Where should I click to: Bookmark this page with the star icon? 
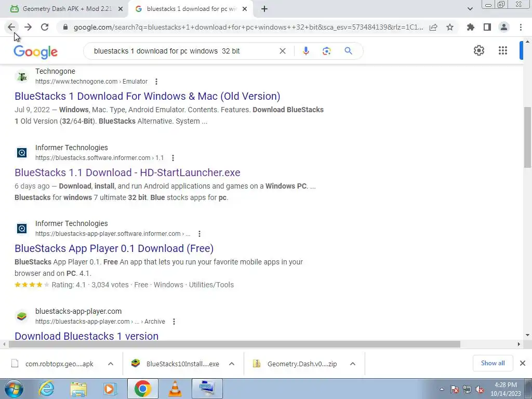450,27
